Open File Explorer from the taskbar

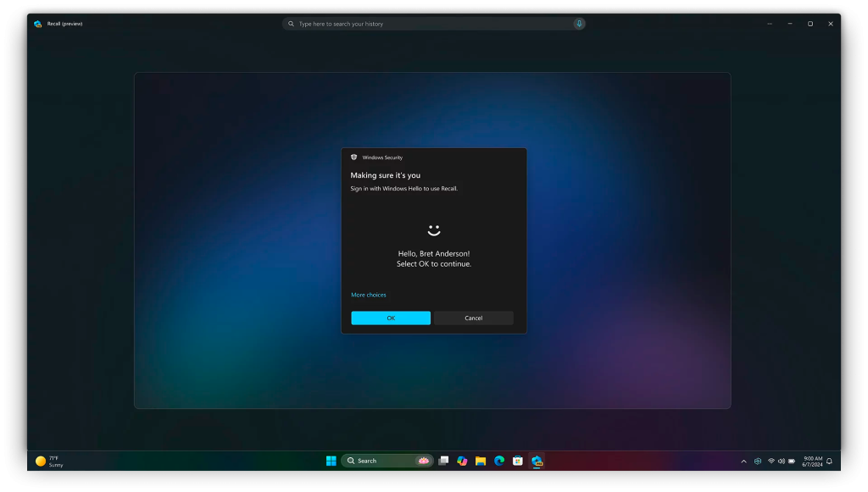click(481, 461)
